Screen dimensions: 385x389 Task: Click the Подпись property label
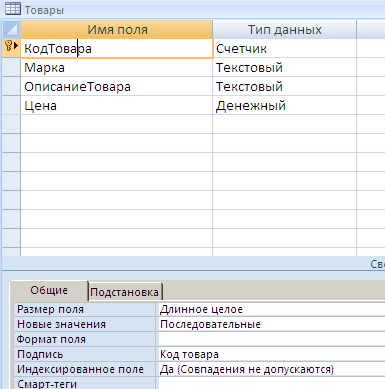pyautogui.click(x=85, y=354)
